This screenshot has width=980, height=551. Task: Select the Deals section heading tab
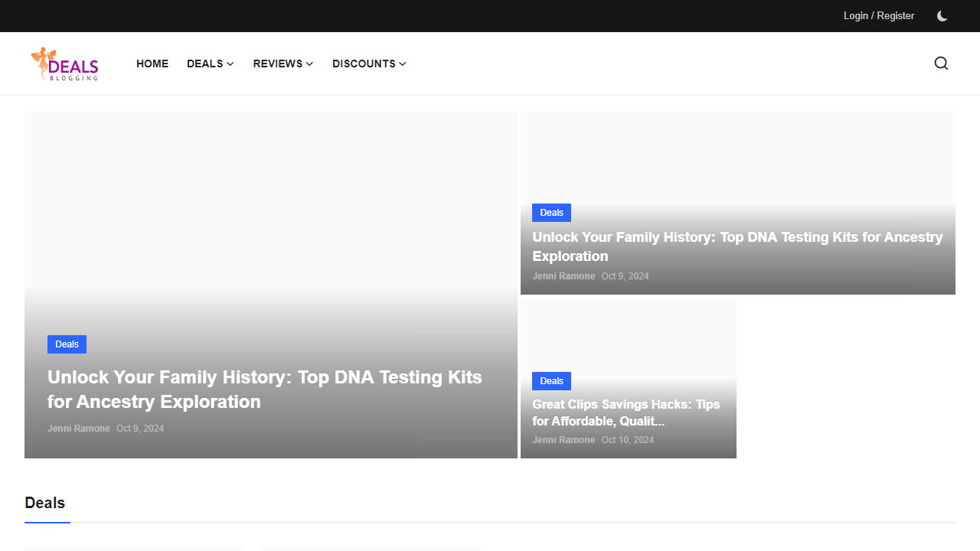pos(45,503)
